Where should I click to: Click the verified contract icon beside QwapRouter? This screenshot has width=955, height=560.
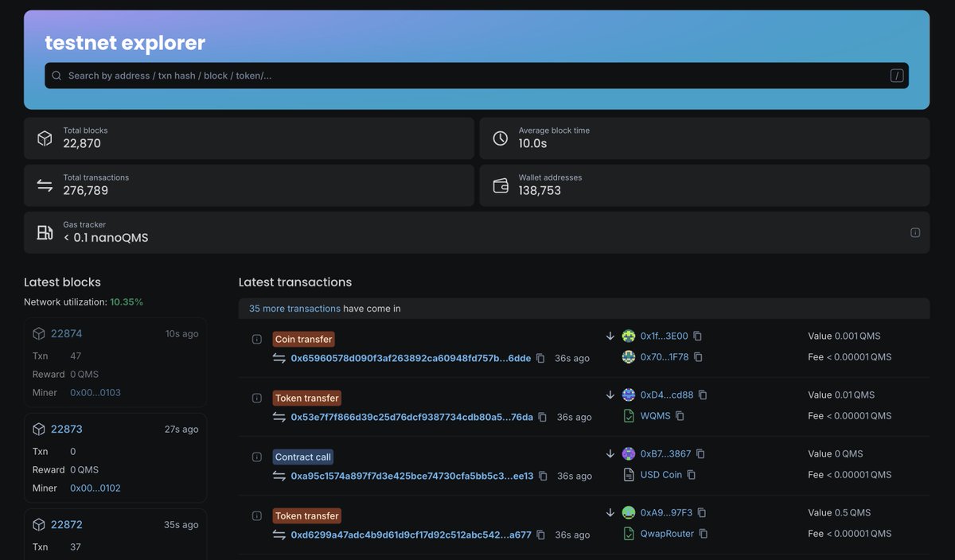629,533
